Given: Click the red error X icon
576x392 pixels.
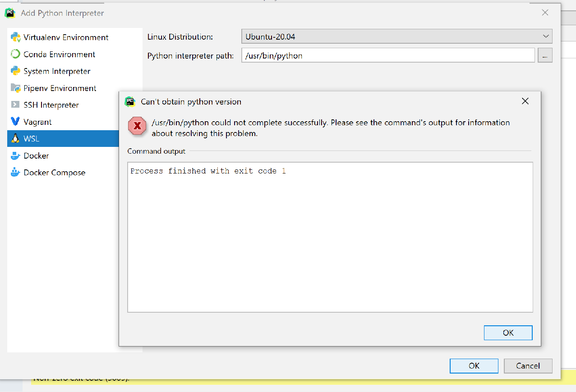Looking at the screenshot, I should point(137,126).
